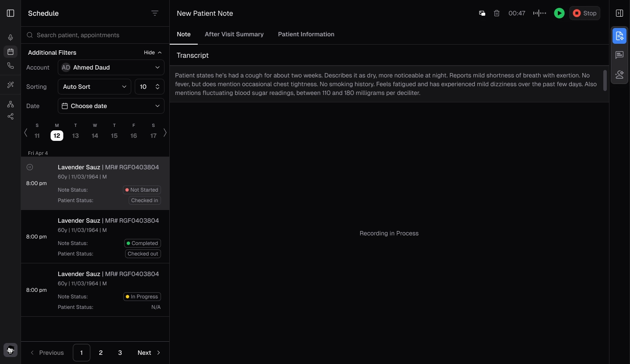The image size is (630, 364).
Task: Click the New Patient Note title
Action: pyautogui.click(x=205, y=13)
